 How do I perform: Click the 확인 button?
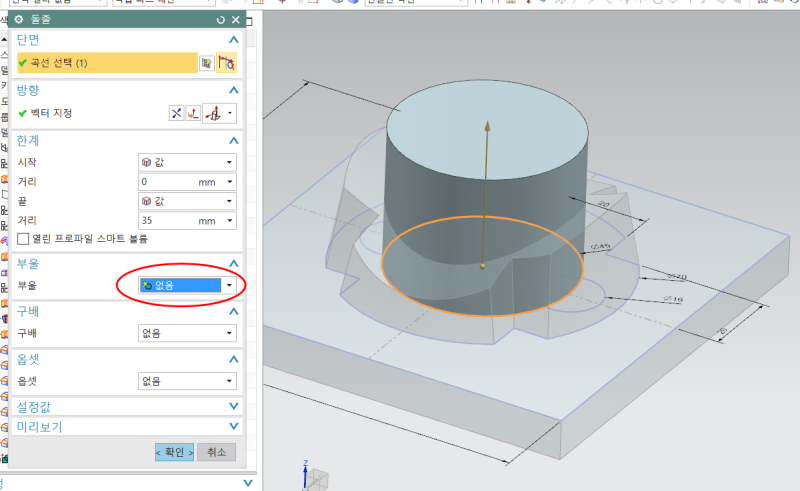[174, 452]
